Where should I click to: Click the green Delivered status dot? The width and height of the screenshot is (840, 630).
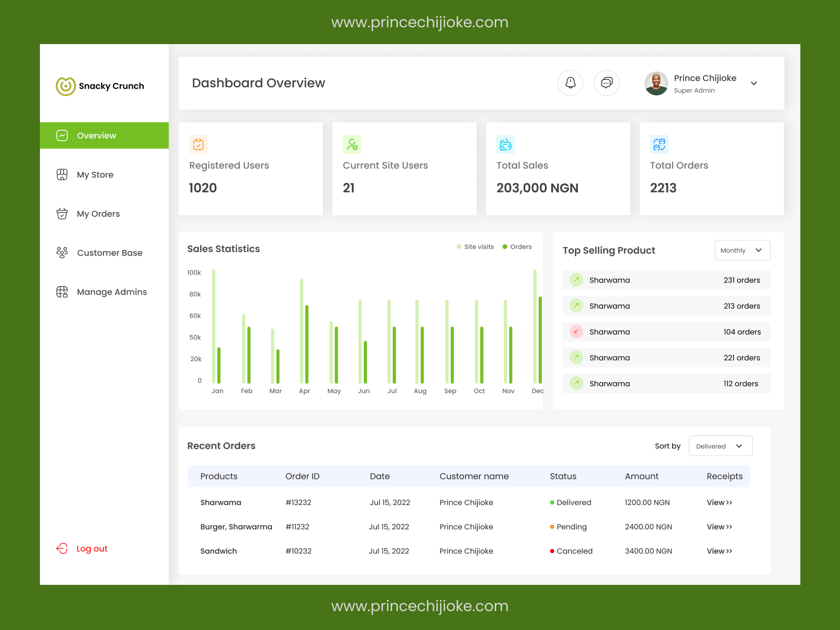tap(552, 502)
